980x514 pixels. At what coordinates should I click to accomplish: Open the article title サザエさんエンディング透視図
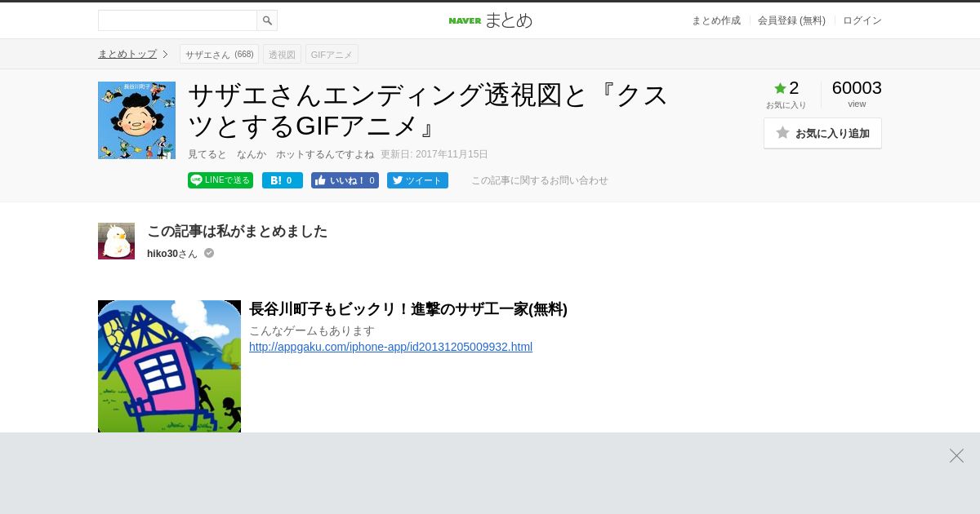tap(429, 110)
